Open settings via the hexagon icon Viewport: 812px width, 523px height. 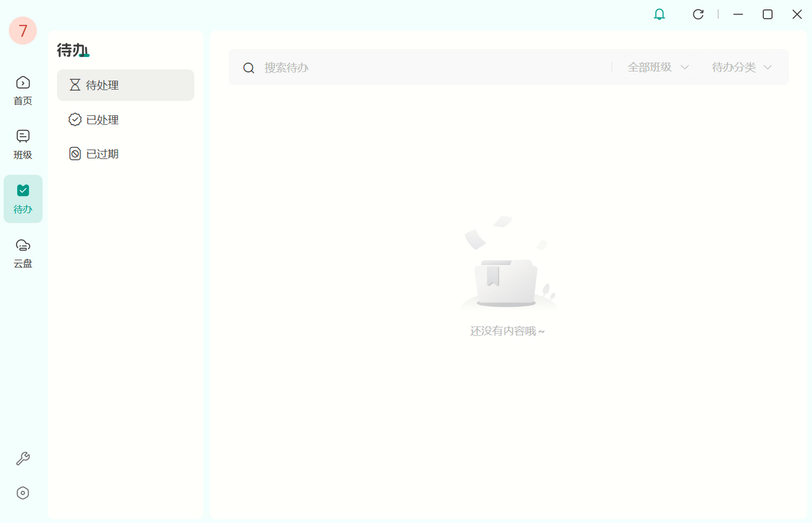click(x=23, y=493)
